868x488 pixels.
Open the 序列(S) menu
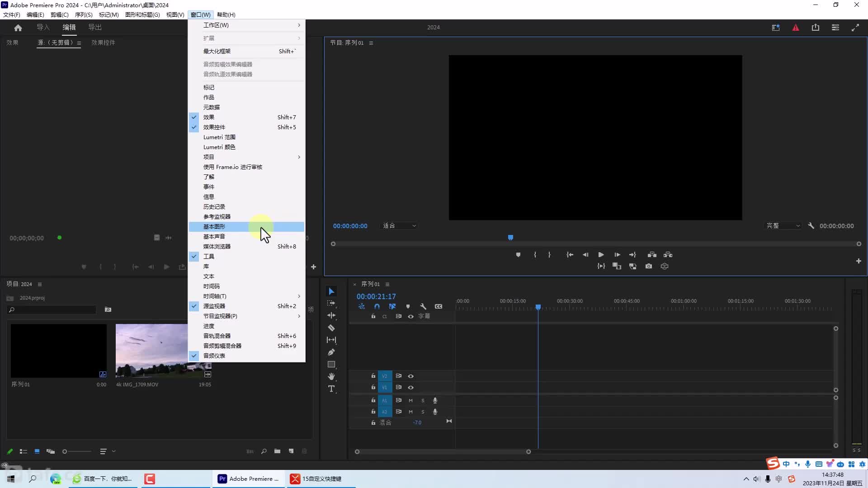pyautogui.click(x=84, y=15)
